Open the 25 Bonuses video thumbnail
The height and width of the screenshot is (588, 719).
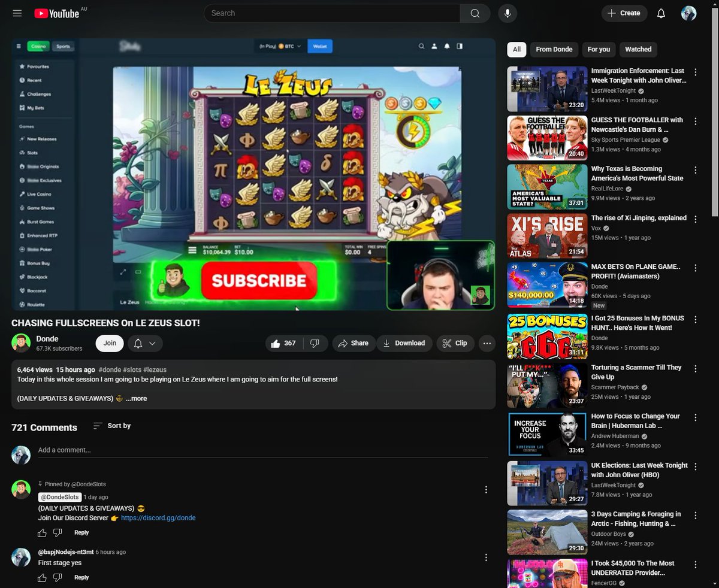coord(548,336)
